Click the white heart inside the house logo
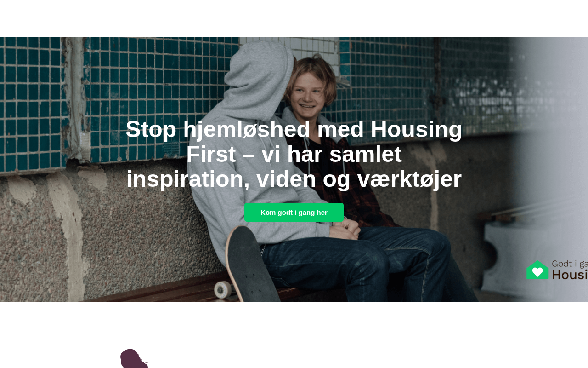Viewport: 588px width, 368px height. pyautogui.click(x=537, y=272)
